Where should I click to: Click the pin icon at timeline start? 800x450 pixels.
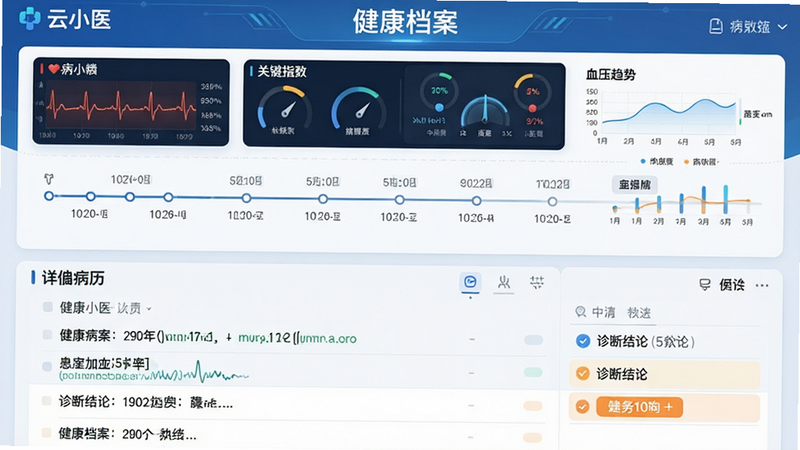48,179
